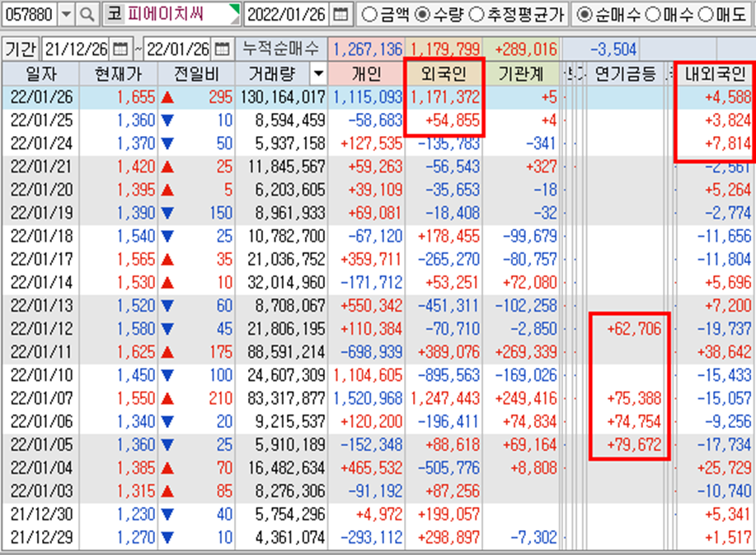Image resolution: width=756 pixels, height=555 pixels.
Task: Click volume 130,164,017
Action: click(x=283, y=97)
